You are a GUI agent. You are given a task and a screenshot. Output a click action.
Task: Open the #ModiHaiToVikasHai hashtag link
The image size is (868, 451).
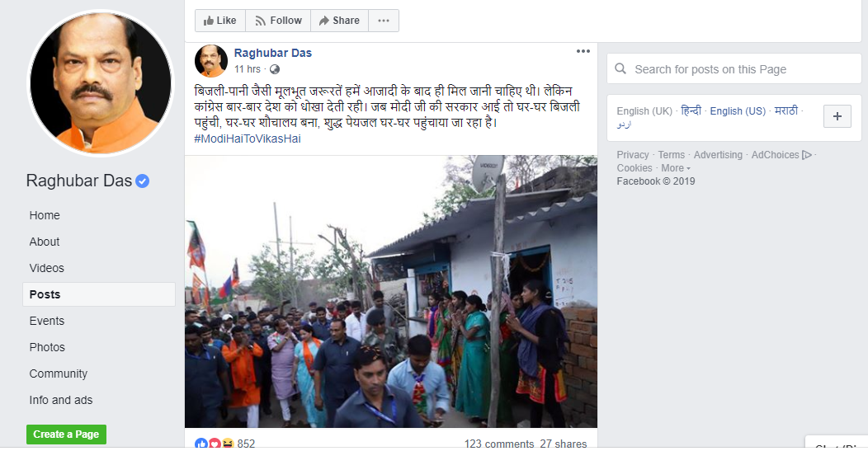[x=248, y=139]
